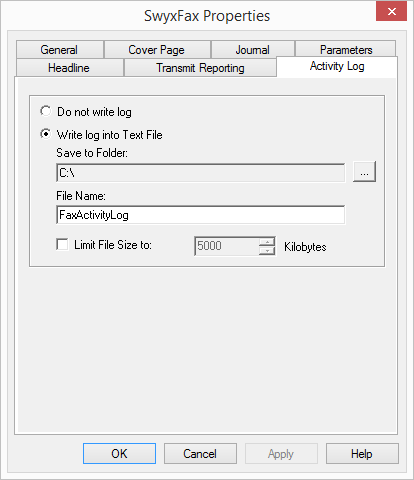Select the Activity Log tab
Viewport: 414px width, 480px height.
[x=337, y=67]
